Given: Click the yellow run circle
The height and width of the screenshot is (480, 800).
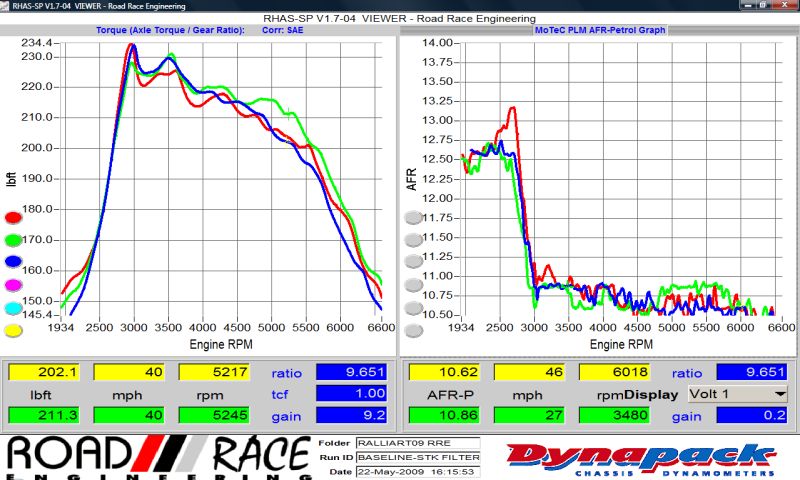Looking at the screenshot, I should (13, 330).
